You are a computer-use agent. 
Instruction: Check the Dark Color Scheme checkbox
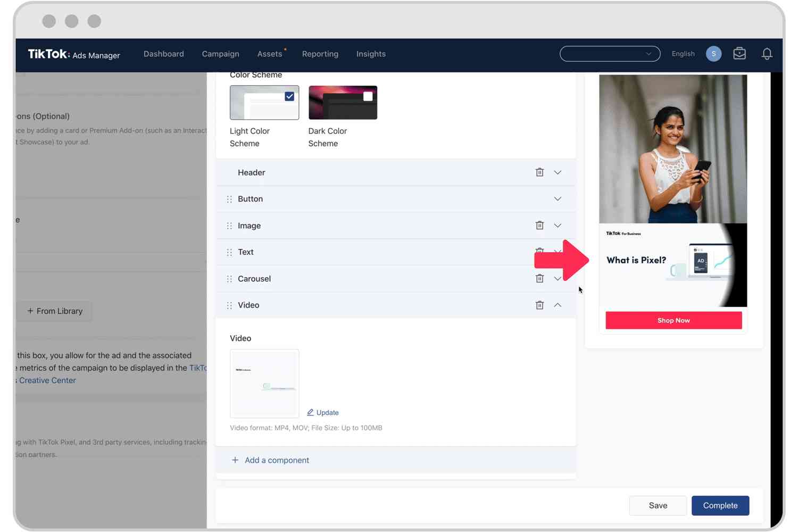368,96
